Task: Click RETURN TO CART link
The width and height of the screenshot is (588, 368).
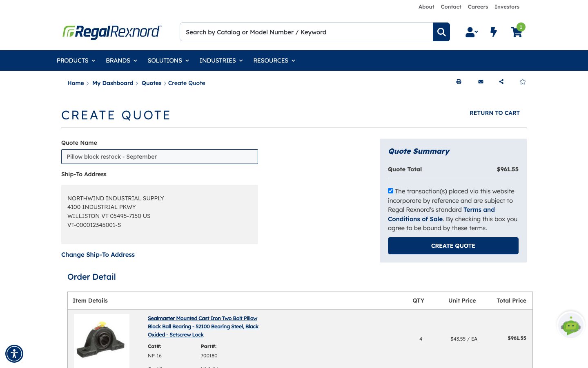Action: 494,113
